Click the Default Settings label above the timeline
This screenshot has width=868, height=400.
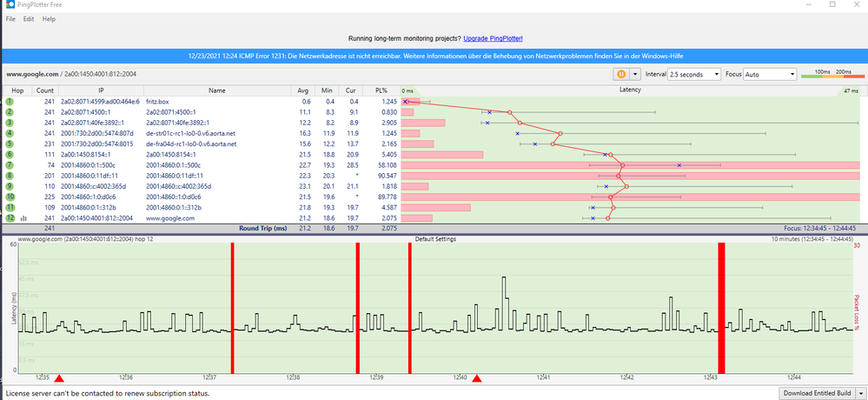tap(435, 239)
